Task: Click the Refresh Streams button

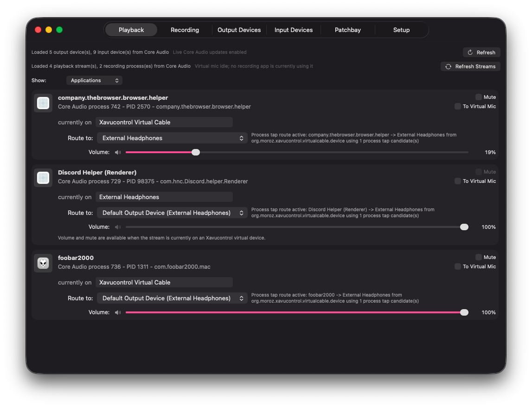Action: tap(471, 66)
